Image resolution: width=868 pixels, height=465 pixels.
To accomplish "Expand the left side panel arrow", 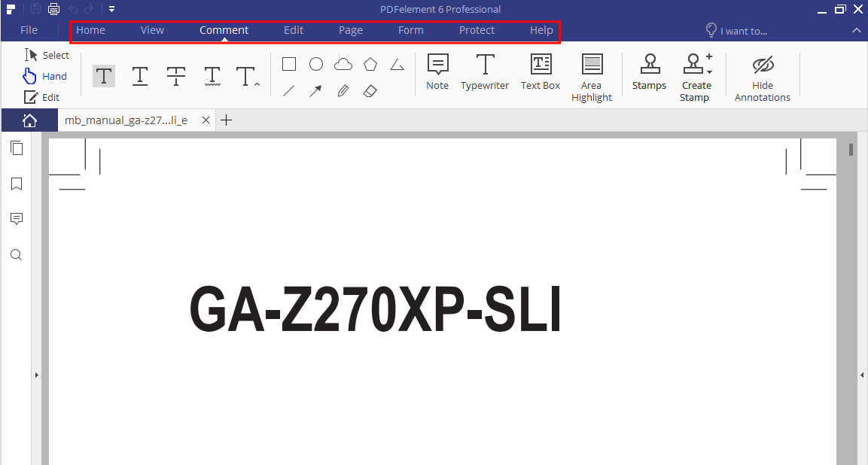I will click(x=37, y=375).
